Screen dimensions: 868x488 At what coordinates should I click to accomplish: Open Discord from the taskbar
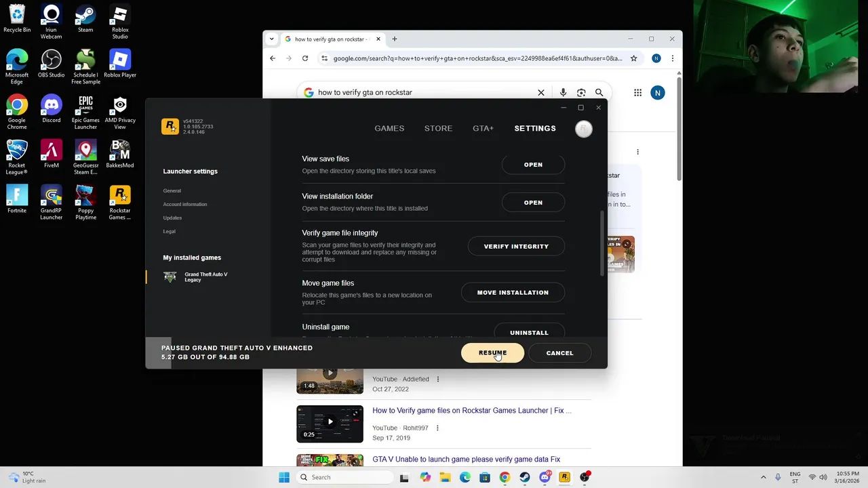click(545, 477)
